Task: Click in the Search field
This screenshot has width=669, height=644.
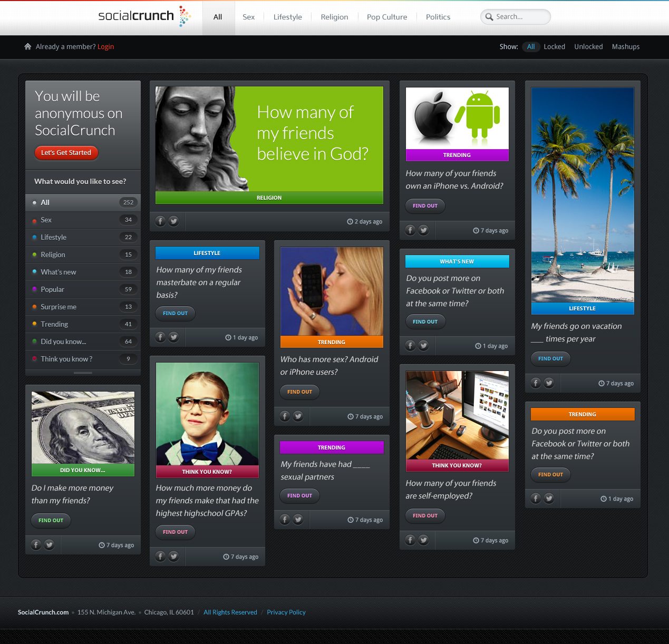Action: (516, 17)
